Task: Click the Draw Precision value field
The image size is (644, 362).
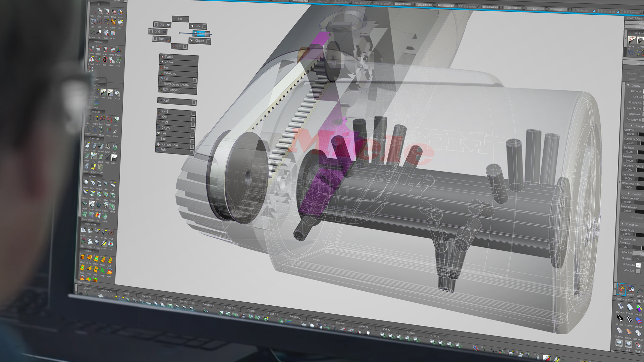Action: point(628,202)
